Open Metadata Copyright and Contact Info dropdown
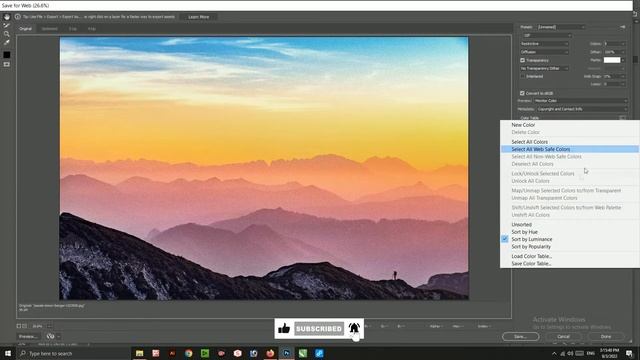 [582, 109]
